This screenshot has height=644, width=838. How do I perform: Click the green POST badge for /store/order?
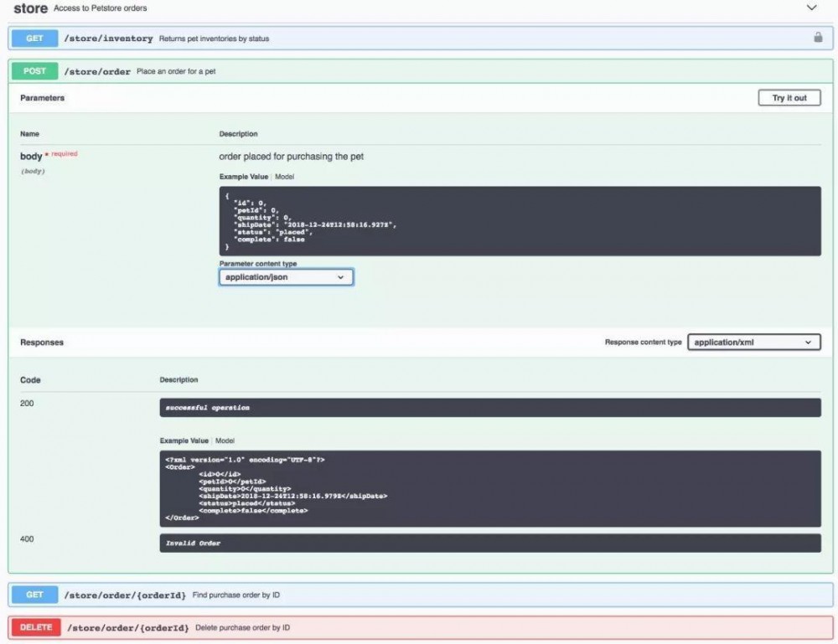(x=34, y=71)
